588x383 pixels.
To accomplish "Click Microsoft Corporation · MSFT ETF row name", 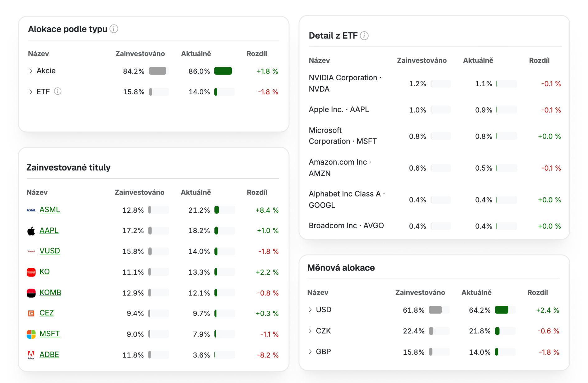I will tap(343, 136).
